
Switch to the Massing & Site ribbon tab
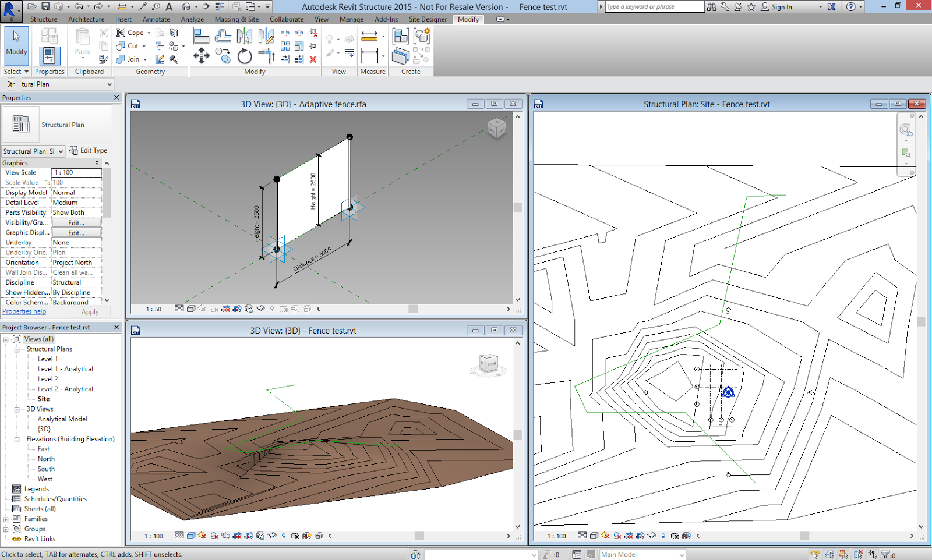tap(236, 19)
